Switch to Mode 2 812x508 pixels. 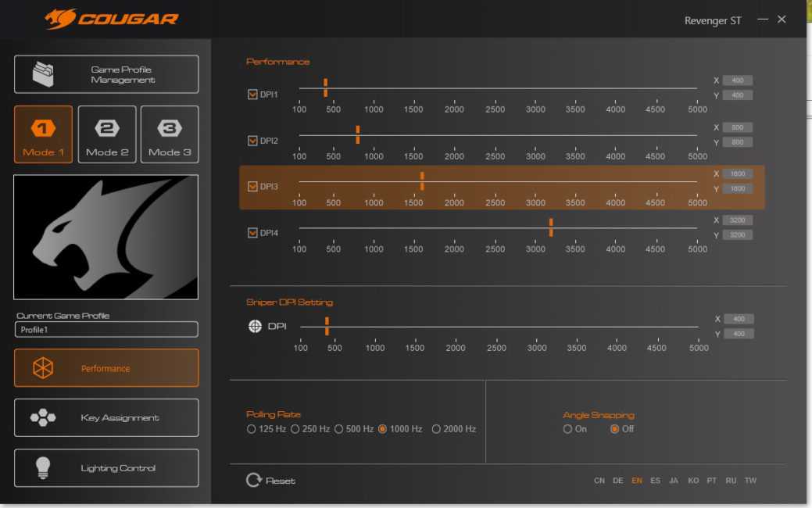(x=107, y=134)
